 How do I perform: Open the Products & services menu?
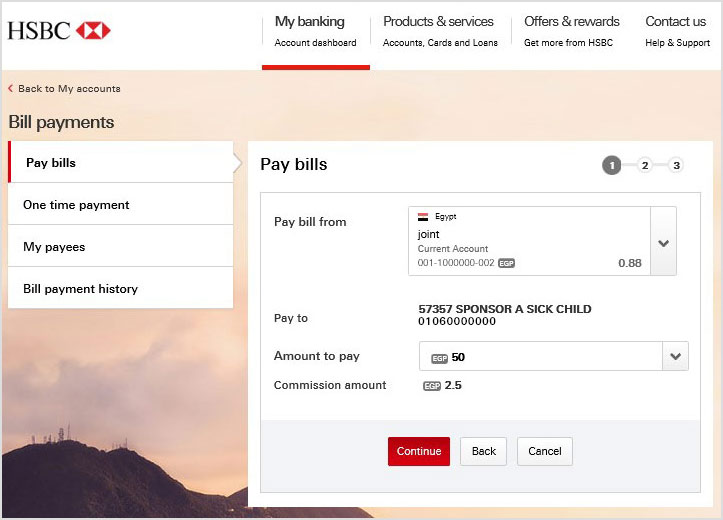438,31
